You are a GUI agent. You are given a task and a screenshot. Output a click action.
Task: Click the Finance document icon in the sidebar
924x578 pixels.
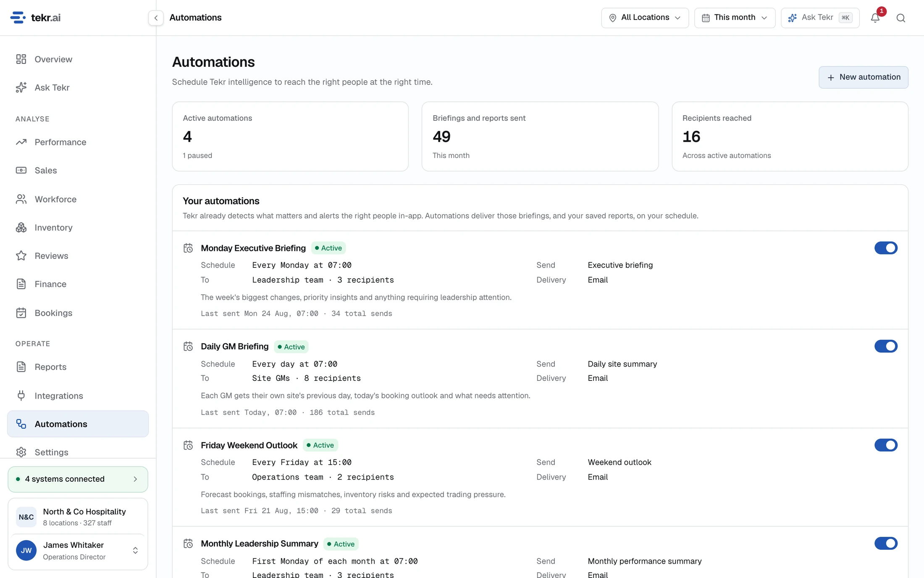point(21,284)
